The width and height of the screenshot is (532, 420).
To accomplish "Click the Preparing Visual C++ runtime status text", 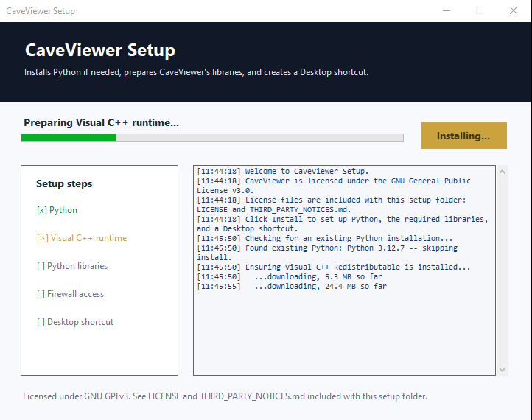I will 101,122.
